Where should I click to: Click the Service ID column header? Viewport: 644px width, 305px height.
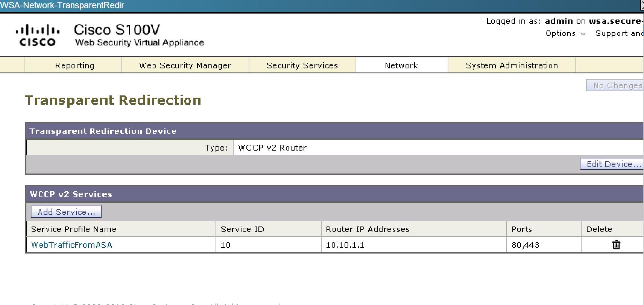(242, 229)
